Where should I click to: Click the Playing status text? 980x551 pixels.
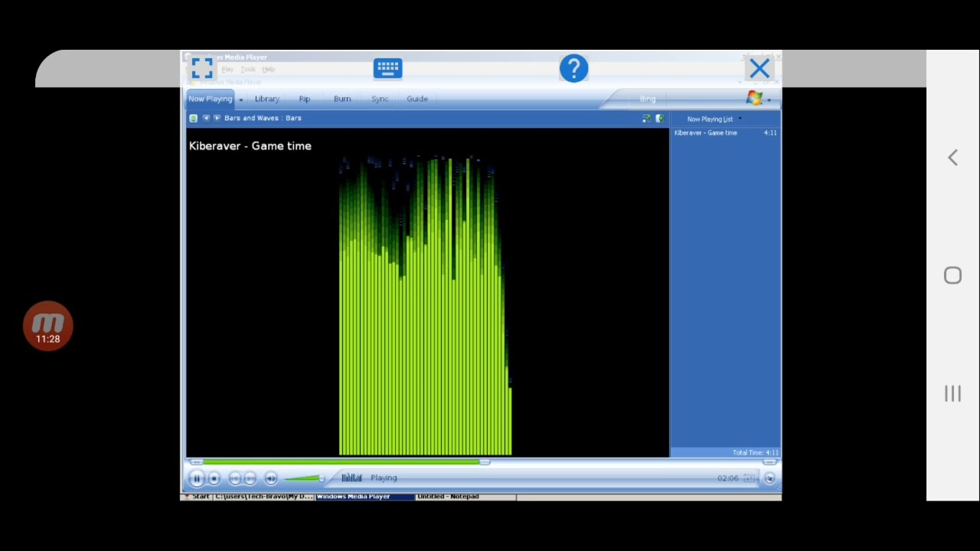(x=384, y=478)
